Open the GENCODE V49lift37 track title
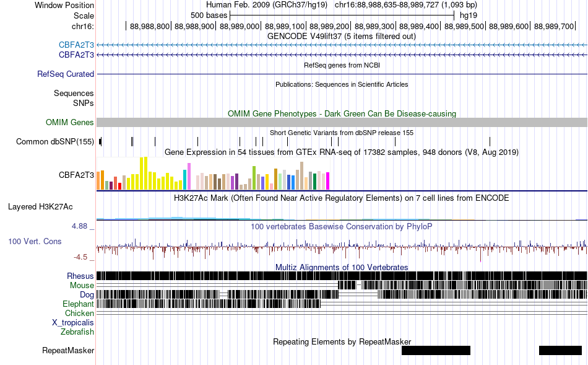Image resolution: width=588 pixels, height=365 pixels. [x=342, y=37]
